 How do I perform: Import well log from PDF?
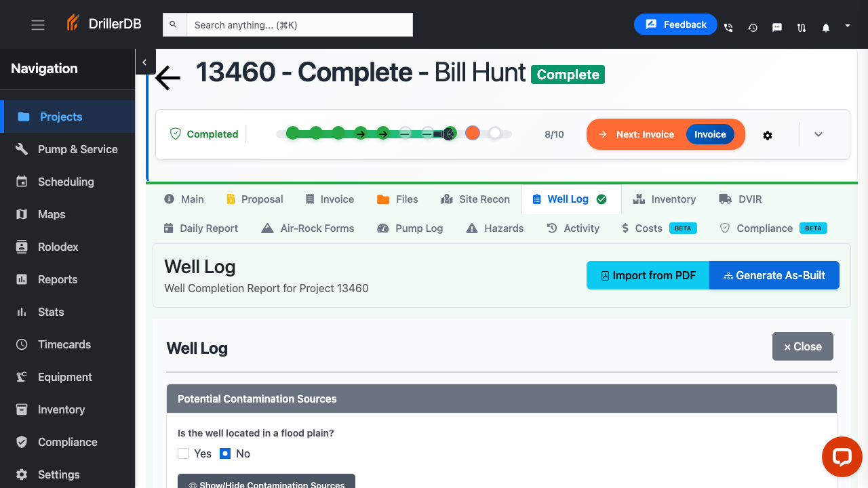pos(647,275)
